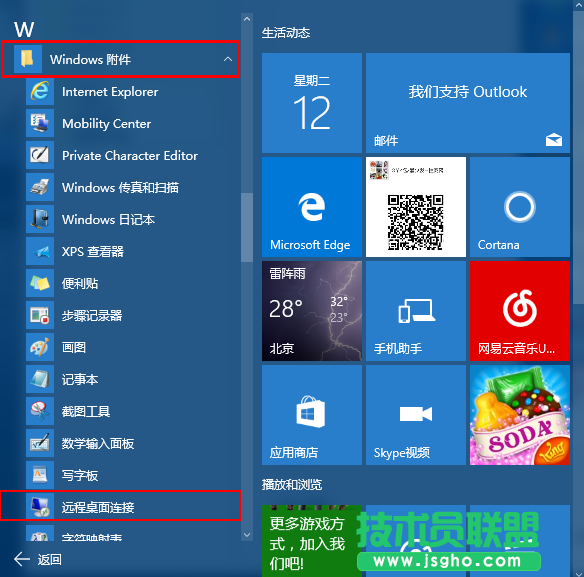Launch the XPS 查看器 icon

coord(40,251)
